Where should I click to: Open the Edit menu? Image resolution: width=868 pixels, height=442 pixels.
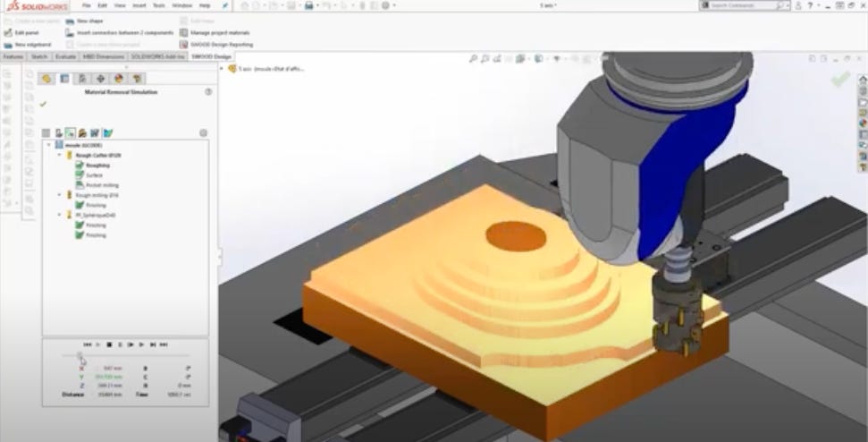(103, 5)
